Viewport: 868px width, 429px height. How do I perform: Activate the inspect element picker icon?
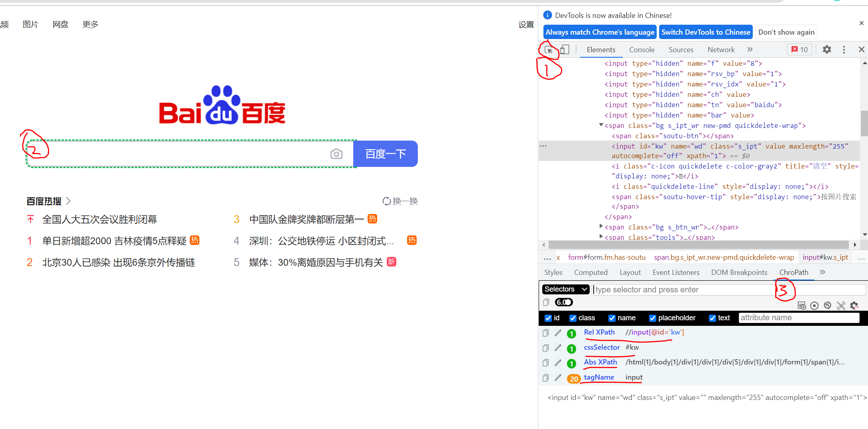click(549, 50)
